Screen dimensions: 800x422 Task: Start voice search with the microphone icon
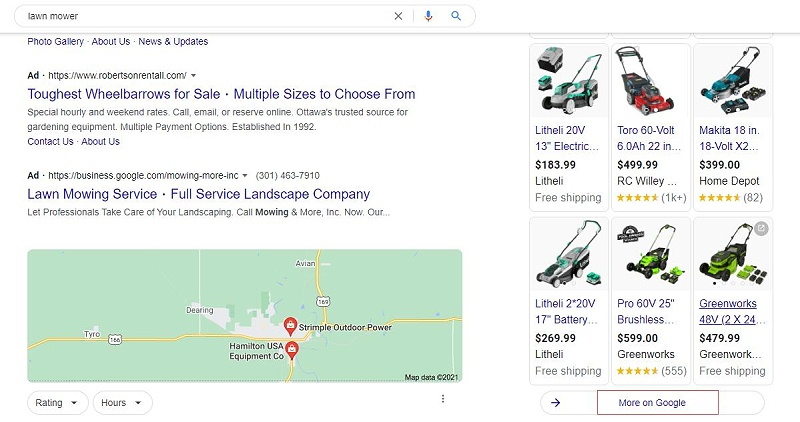428,16
